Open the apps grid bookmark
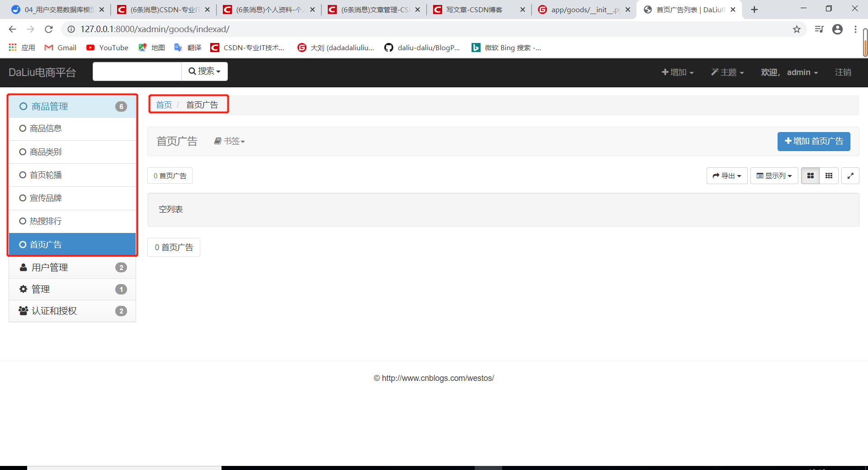The image size is (868, 470). pos(22,47)
